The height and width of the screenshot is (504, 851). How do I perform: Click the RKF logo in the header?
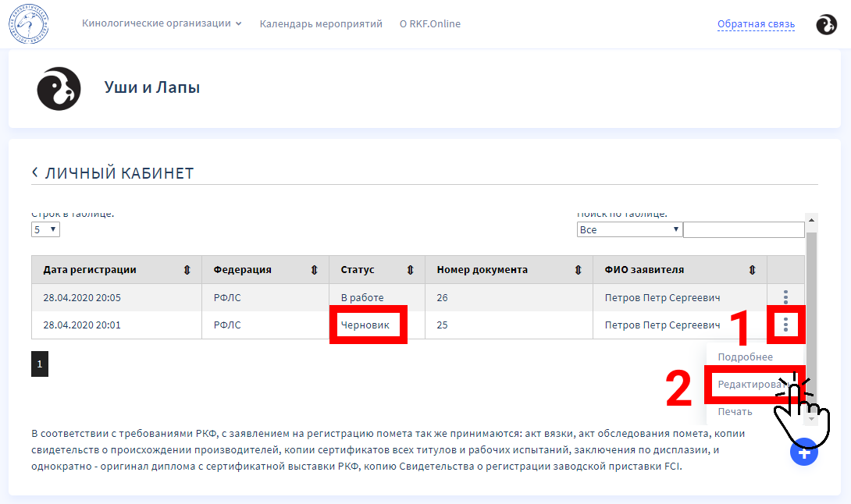(x=29, y=23)
